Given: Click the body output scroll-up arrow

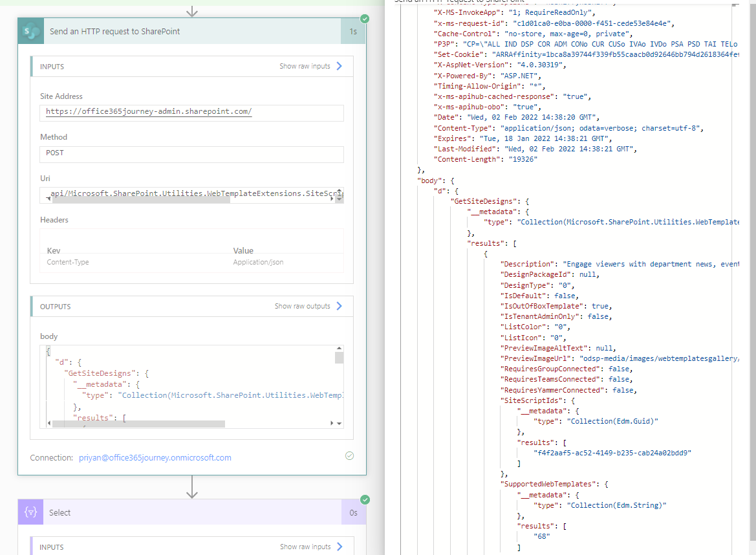Looking at the screenshot, I should point(340,348).
